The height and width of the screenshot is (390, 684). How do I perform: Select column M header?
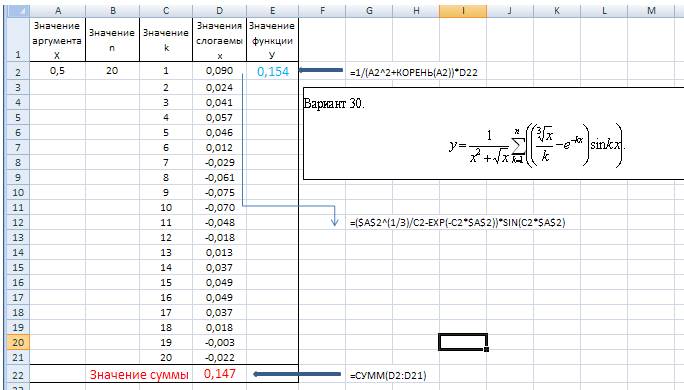tap(651, 11)
